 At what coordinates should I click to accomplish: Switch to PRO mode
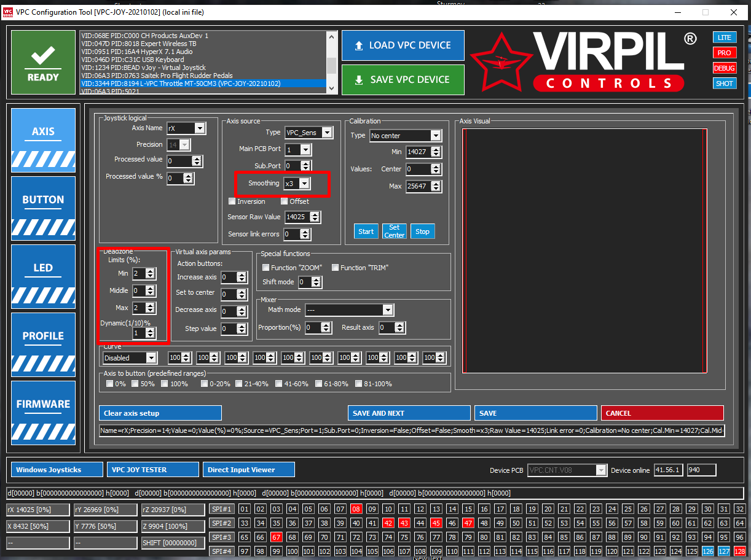click(x=725, y=53)
